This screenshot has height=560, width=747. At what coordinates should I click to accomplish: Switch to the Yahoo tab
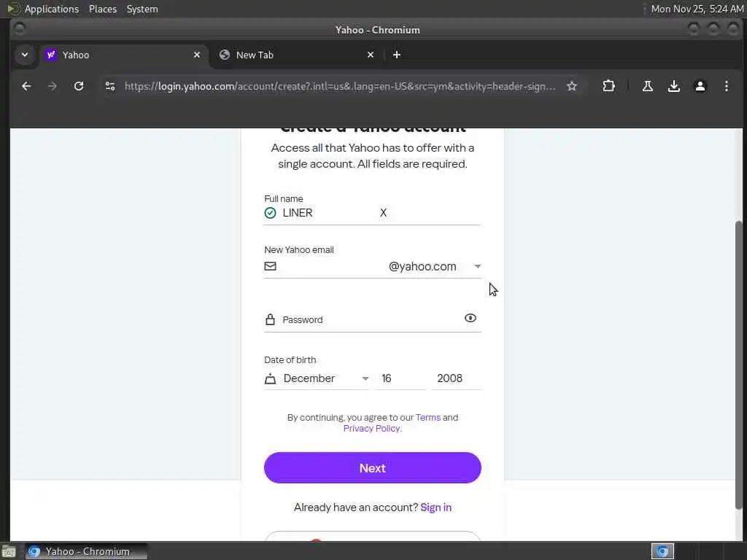123,55
